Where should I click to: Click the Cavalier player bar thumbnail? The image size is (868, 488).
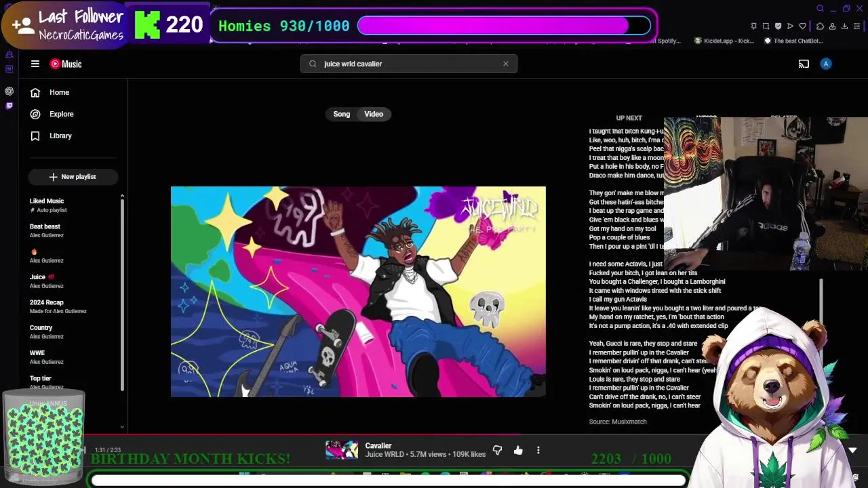point(342,450)
